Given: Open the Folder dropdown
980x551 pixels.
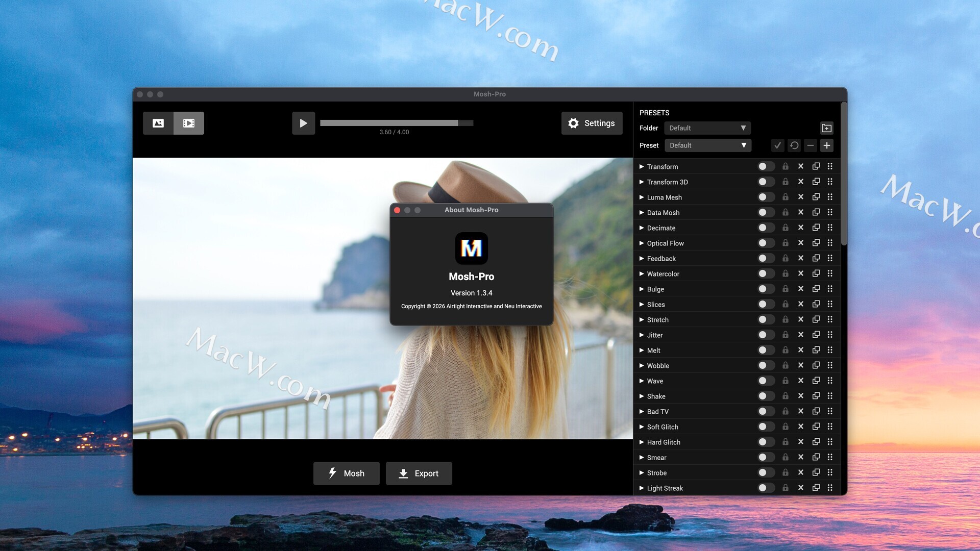Looking at the screenshot, I should [x=707, y=128].
